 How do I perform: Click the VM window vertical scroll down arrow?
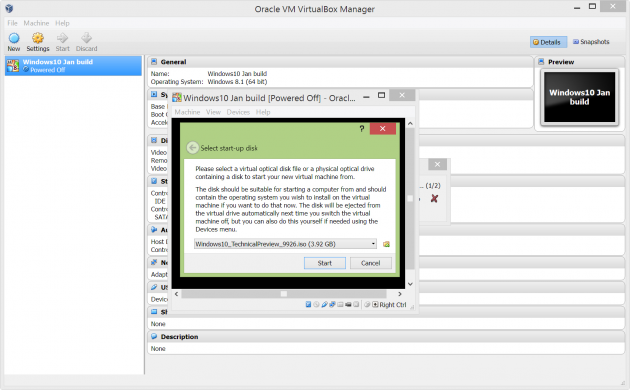coord(410,284)
